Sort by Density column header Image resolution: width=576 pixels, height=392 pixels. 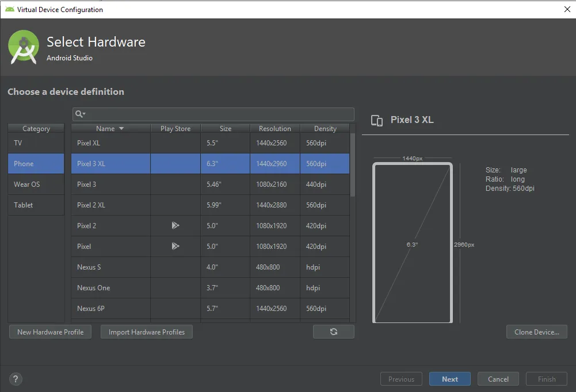point(325,129)
